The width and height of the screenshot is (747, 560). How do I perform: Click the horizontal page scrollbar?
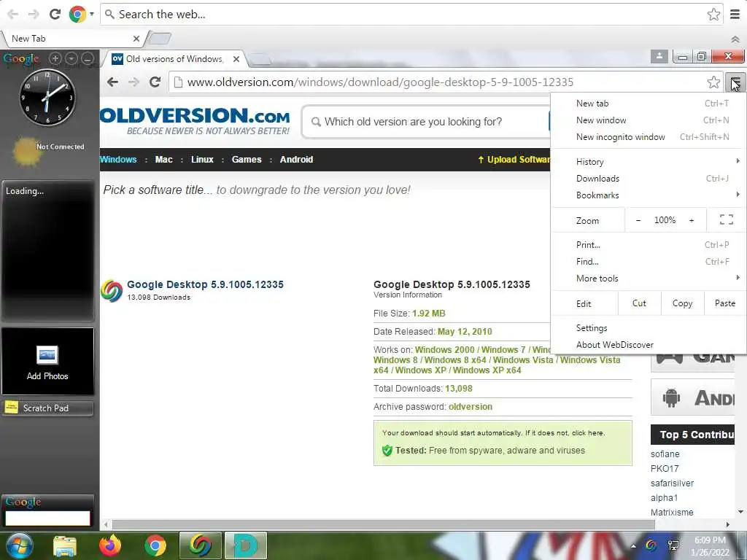coord(384,524)
